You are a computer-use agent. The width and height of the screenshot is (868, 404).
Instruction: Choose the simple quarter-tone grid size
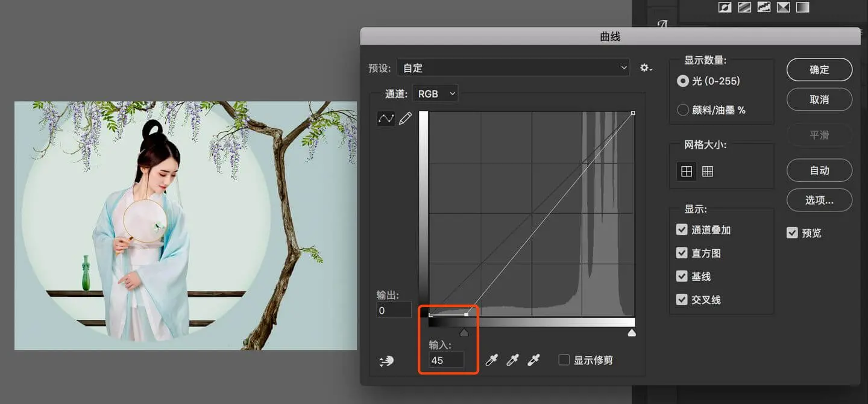(687, 172)
